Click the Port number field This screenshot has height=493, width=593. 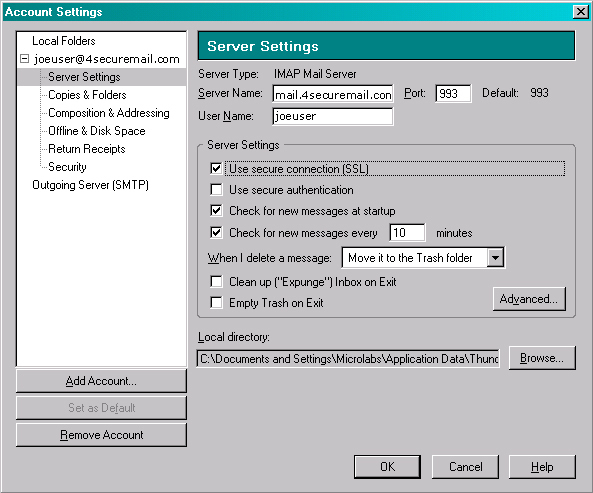tap(453, 93)
